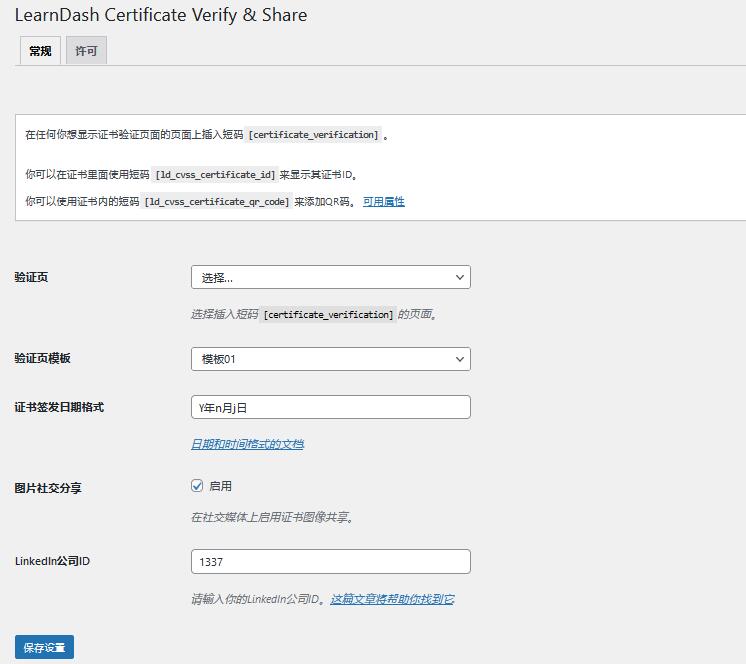Expand the 验证页 page dropdown

330,277
